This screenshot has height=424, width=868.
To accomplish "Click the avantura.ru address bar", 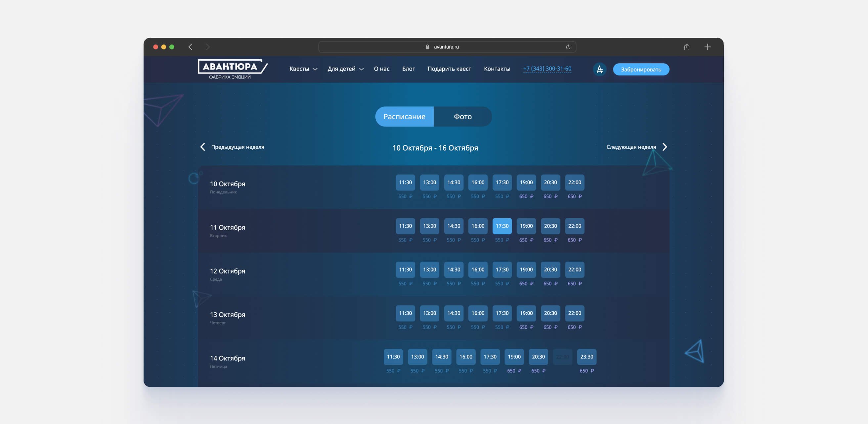I will coord(446,47).
